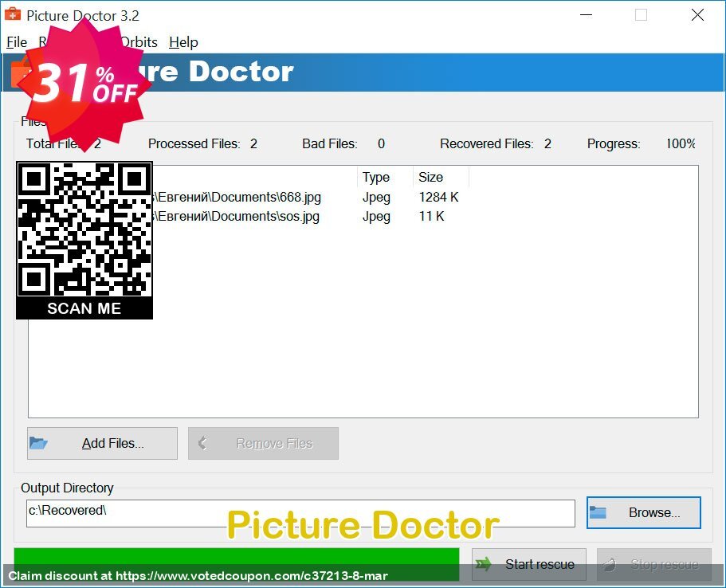The height and width of the screenshot is (588, 726).
Task: Click the 11 K size value
Action: 431,216
